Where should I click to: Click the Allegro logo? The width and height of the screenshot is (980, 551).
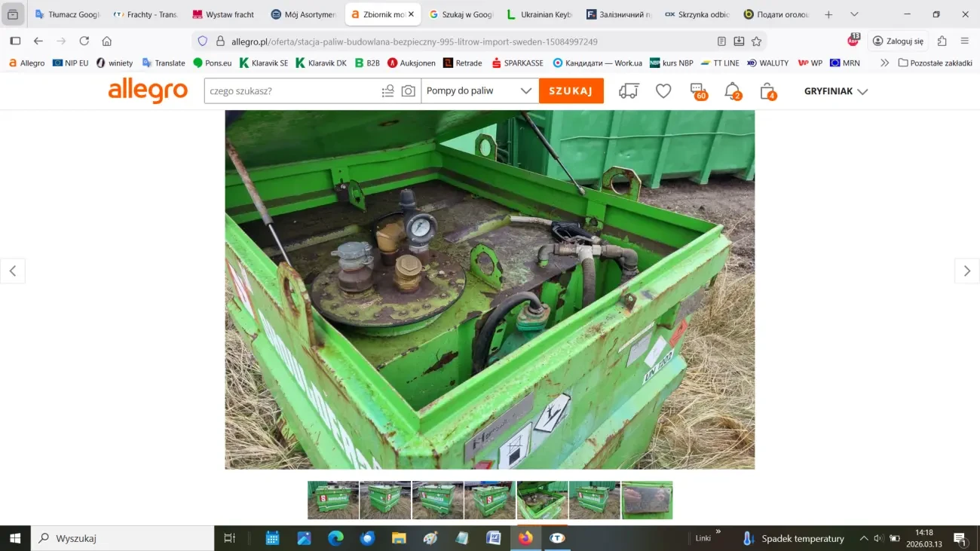point(148,90)
